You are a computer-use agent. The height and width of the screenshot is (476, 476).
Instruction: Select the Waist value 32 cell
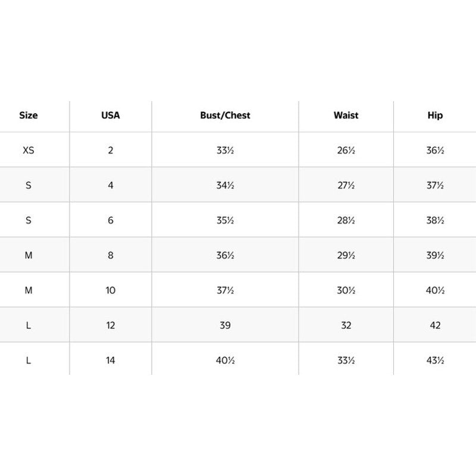(x=346, y=325)
